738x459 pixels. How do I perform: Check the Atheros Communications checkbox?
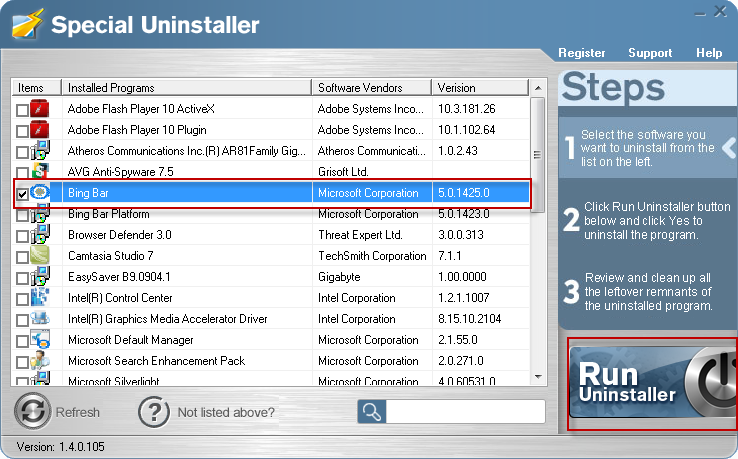tap(22, 152)
